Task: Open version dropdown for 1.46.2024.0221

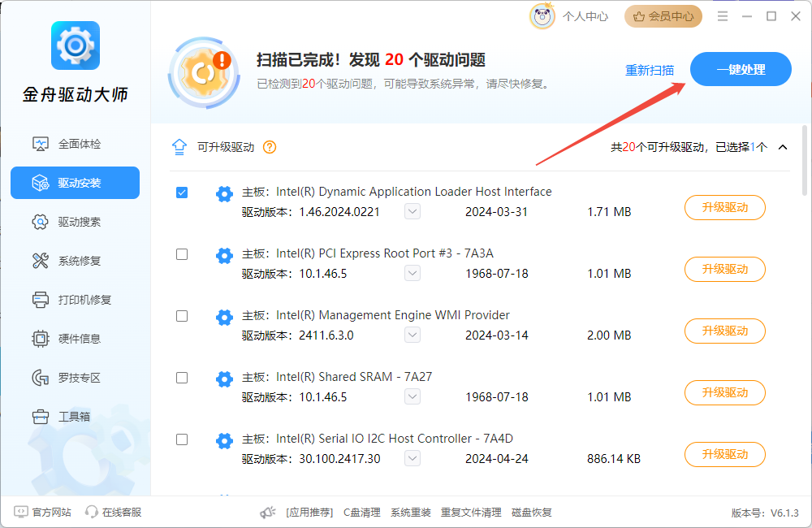Action: click(x=412, y=211)
